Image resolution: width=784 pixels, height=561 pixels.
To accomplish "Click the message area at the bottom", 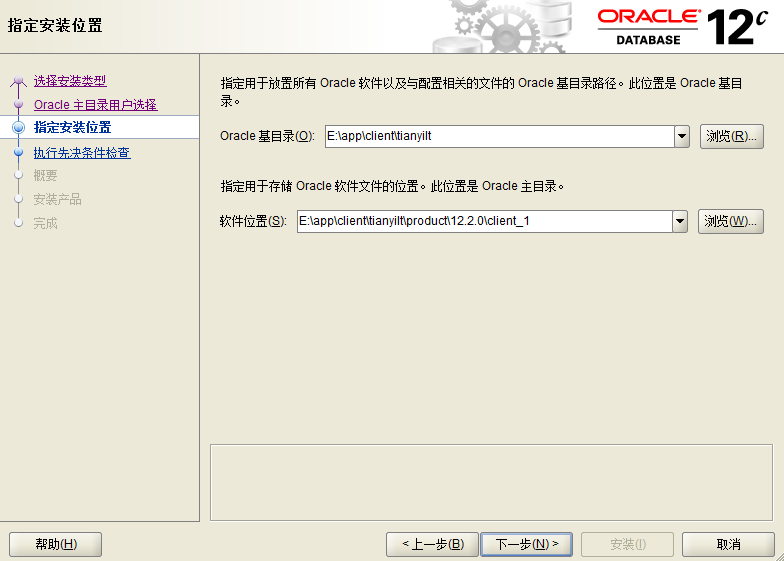I will [492, 482].
